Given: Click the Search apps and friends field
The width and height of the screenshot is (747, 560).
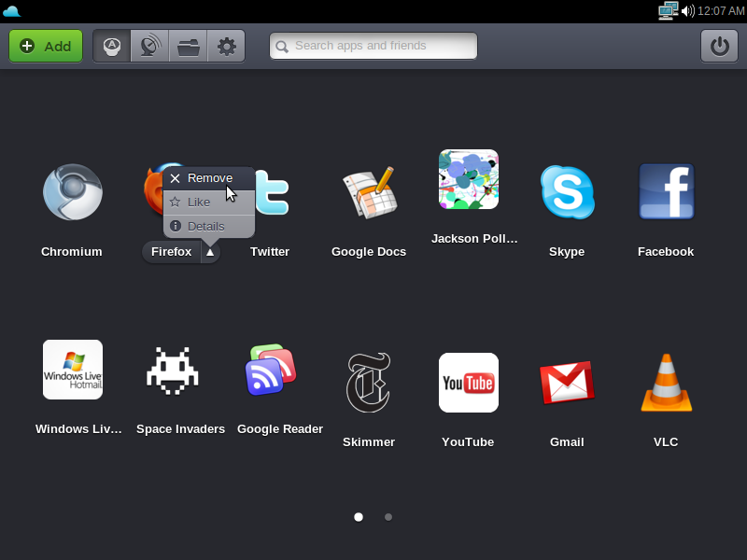Looking at the screenshot, I should click(373, 46).
